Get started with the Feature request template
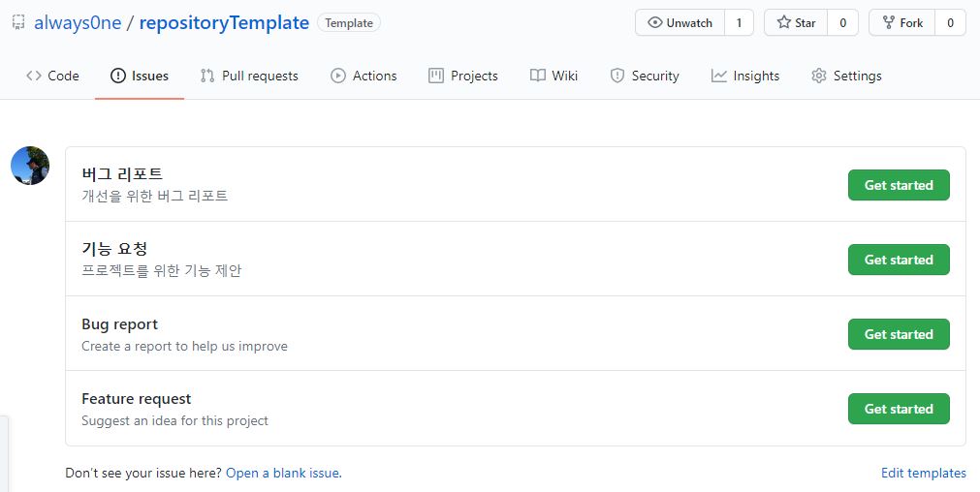Screen dimensions: 980x492 [x=899, y=409]
